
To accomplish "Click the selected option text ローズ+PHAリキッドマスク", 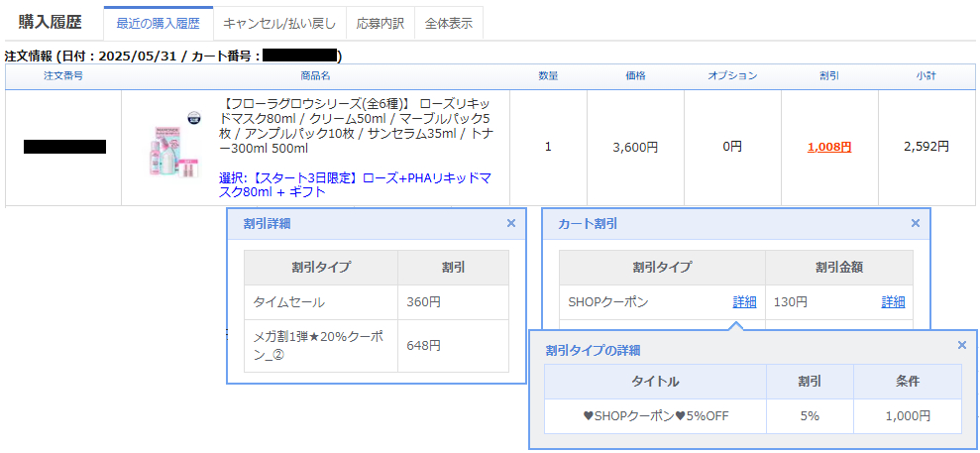I will (x=355, y=185).
